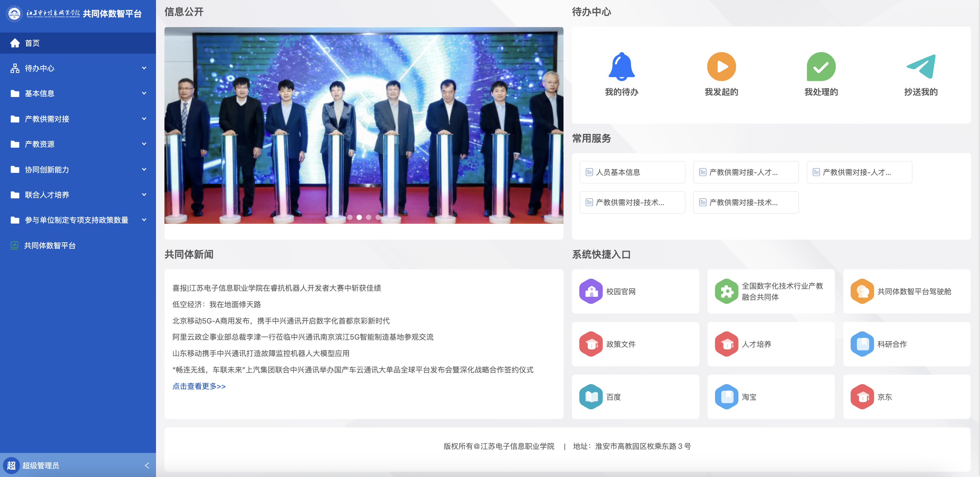Show previous carousel slide arrow
Image resolution: width=980 pixels, height=477 pixels.
pyautogui.click(x=178, y=125)
